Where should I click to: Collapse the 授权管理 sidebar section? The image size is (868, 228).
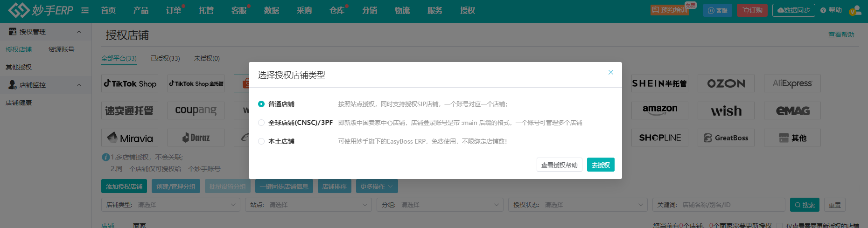79,32
